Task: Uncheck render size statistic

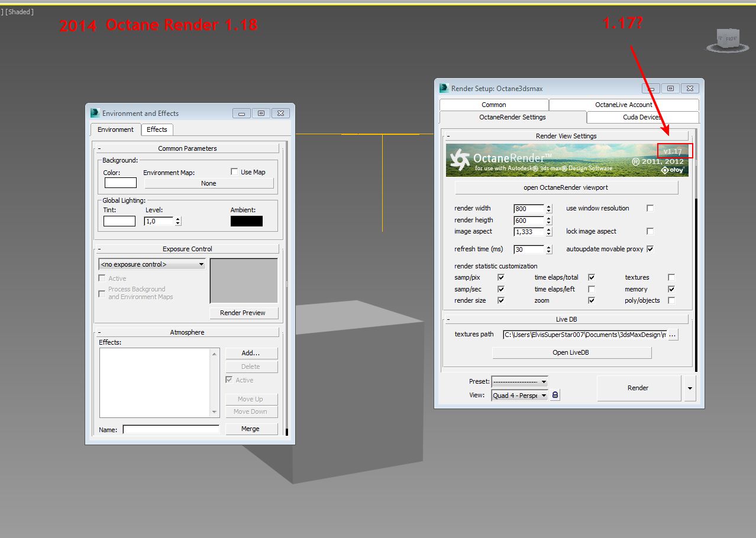Action: click(501, 300)
